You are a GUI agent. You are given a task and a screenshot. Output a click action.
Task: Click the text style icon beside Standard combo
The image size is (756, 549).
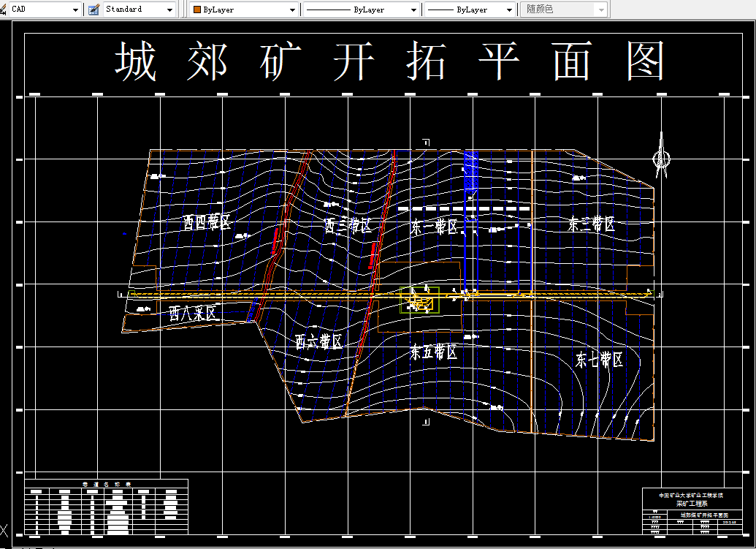click(x=92, y=10)
